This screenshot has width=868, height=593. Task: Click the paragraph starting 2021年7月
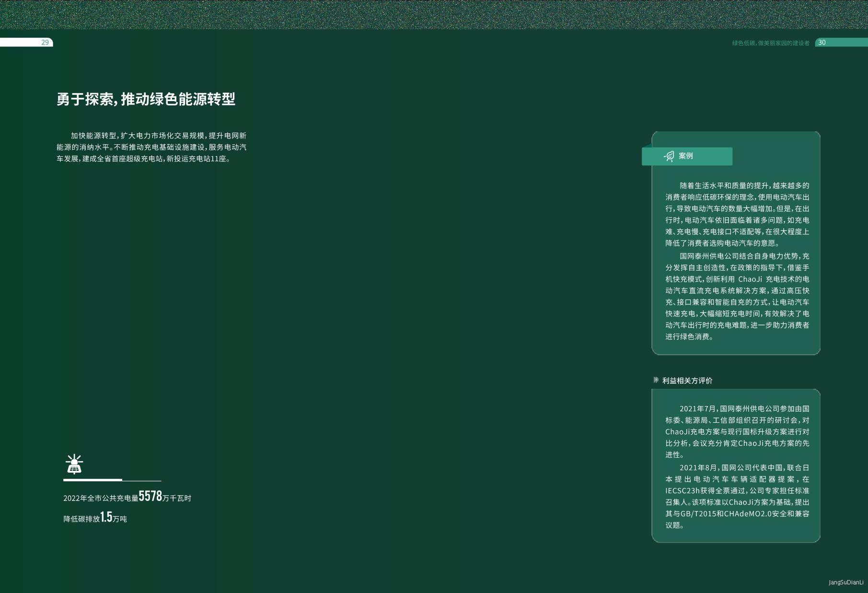(x=737, y=431)
